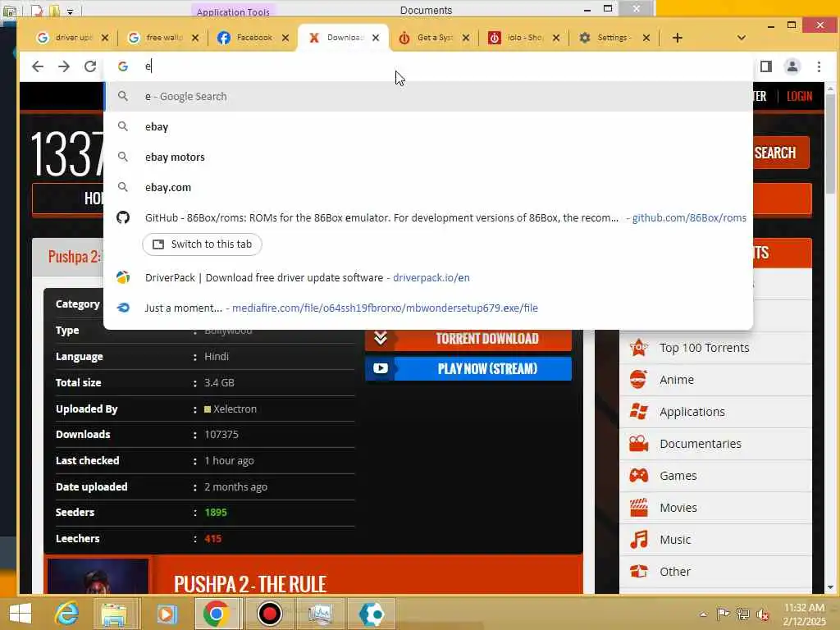This screenshot has width=840, height=630.
Task: Select the 'ebay.com' suggestion
Action: click(x=428, y=188)
